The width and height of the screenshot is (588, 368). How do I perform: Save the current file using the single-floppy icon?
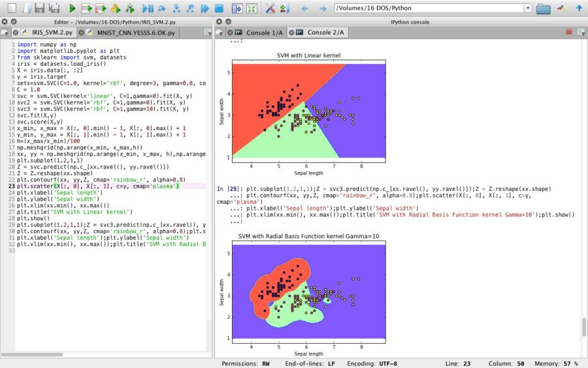coord(40,8)
